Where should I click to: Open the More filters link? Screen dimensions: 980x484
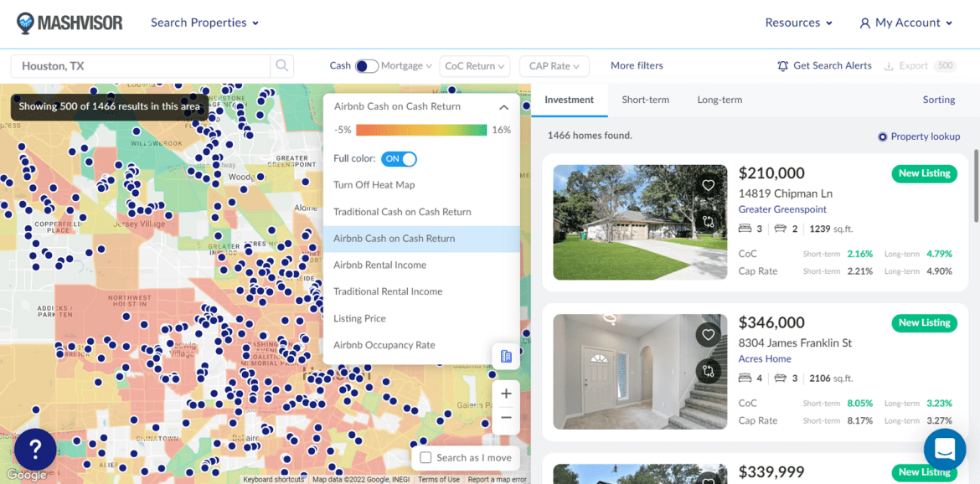click(637, 66)
